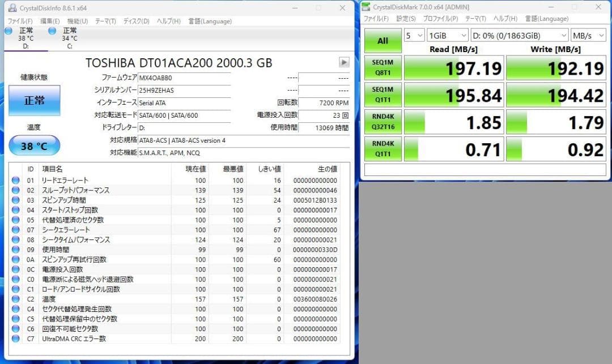This screenshot has width=612, height=364.
Task: Run the RND4K Q32T16 benchmark test
Action: click(x=382, y=122)
